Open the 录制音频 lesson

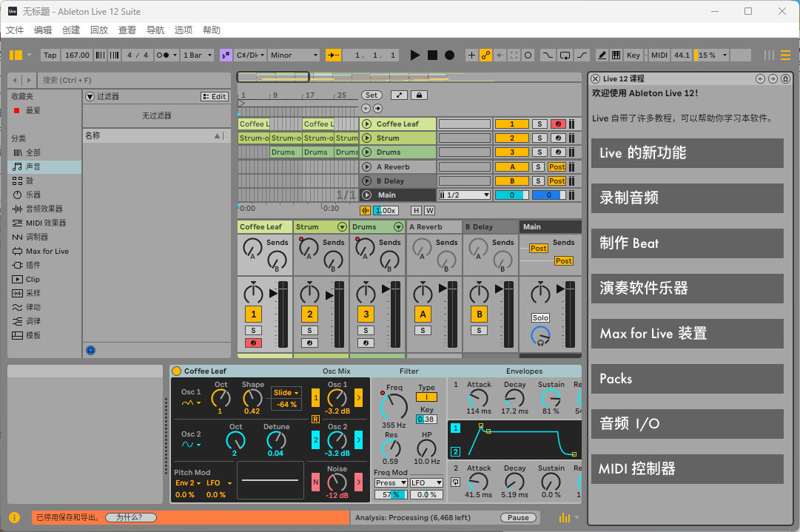(688, 198)
